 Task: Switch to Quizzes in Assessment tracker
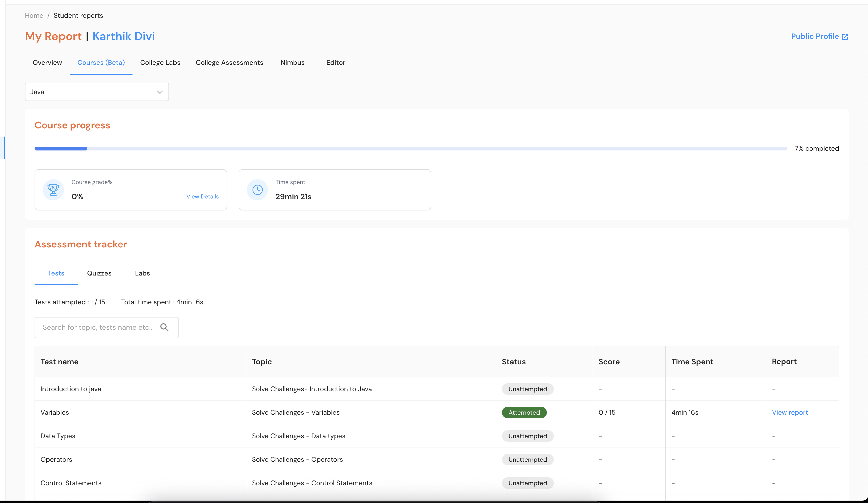99,273
